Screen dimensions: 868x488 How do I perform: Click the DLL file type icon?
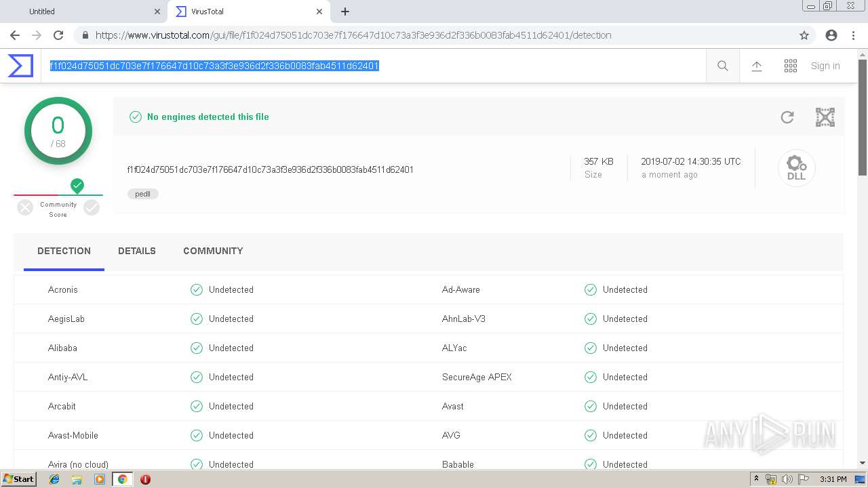(796, 168)
